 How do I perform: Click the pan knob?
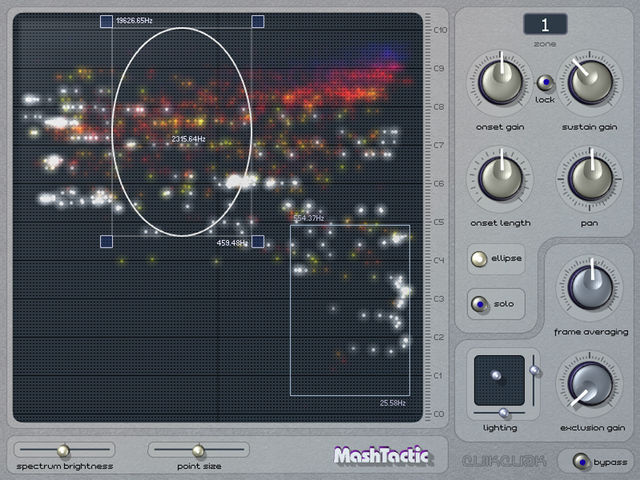(x=590, y=178)
